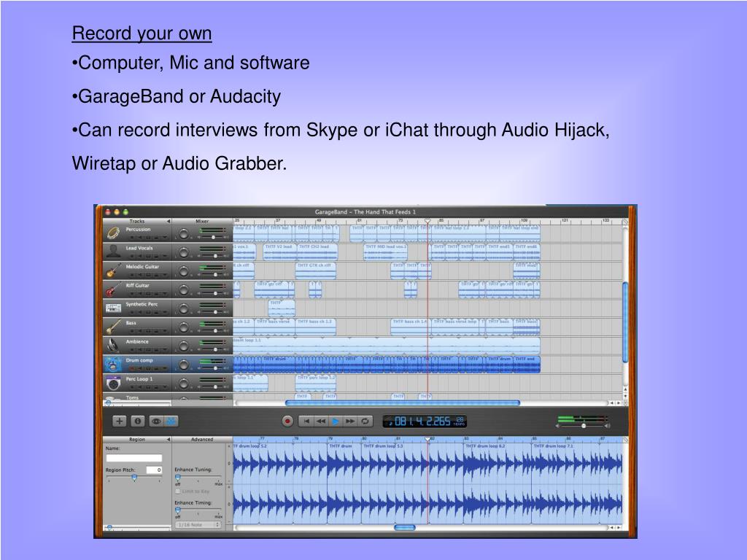Select the Percussion track tambourine icon
The width and height of the screenshot is (747, 560).
coord(113,233)
